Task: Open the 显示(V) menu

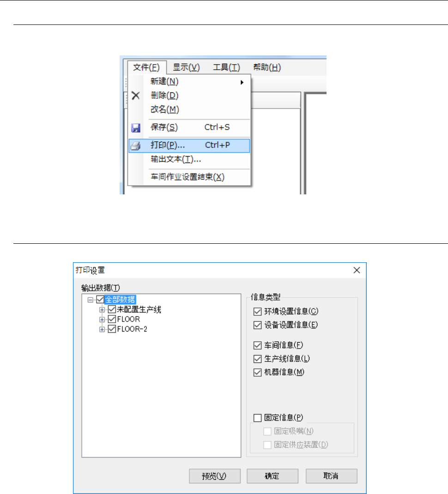Action: 186,67
